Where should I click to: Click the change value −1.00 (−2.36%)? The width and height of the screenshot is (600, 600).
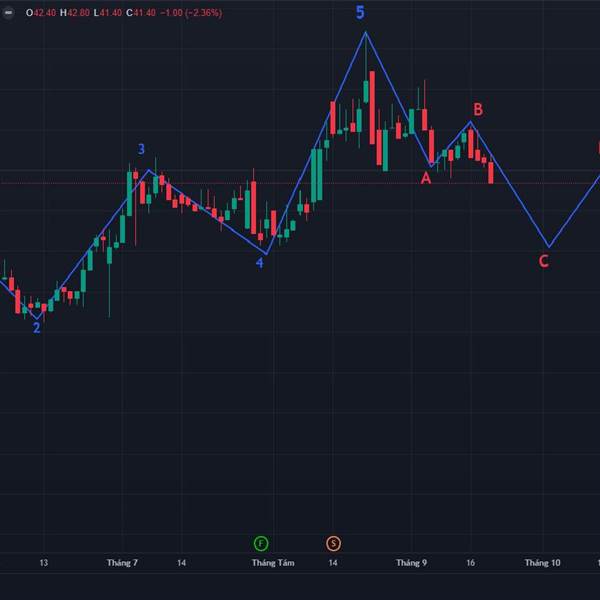pyautogui.click(x=191, y=13)
